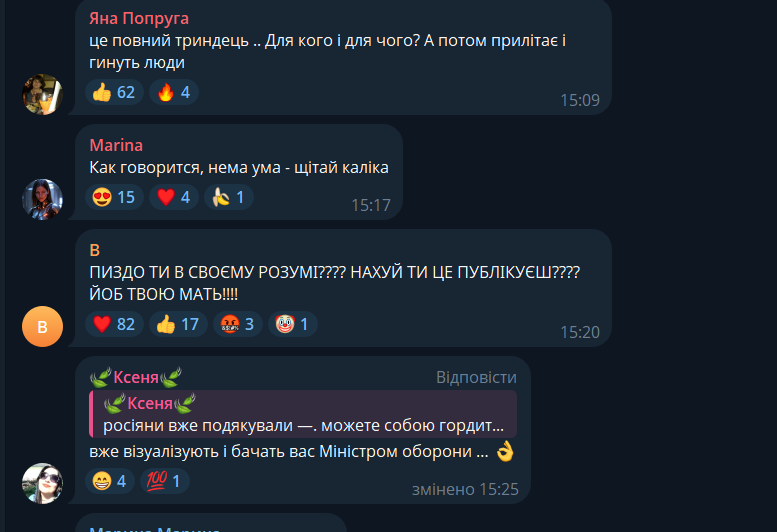Click username B above the caps message
Image resolution: width=777 pixels, height=532 pixels.
tap(95, 250)
